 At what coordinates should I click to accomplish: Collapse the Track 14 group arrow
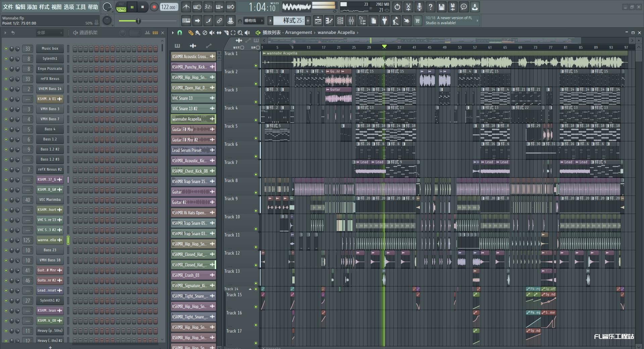pyautogui.click(x=250, y=289)
